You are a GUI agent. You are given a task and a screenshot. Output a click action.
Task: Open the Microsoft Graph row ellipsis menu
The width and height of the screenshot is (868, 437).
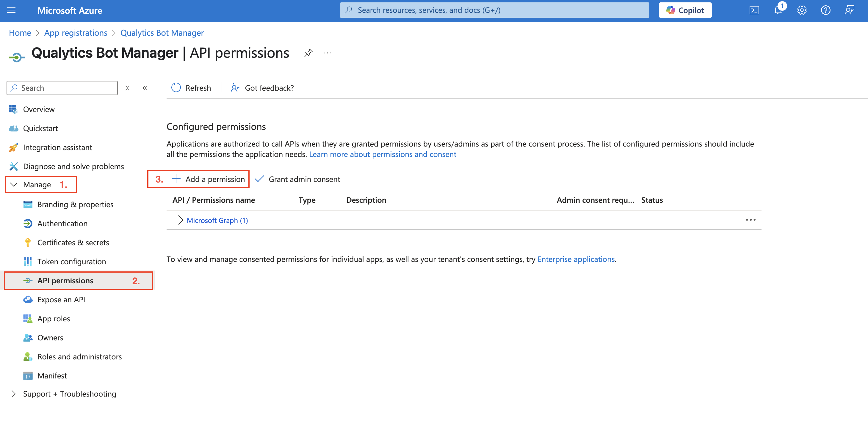(751, 220)
